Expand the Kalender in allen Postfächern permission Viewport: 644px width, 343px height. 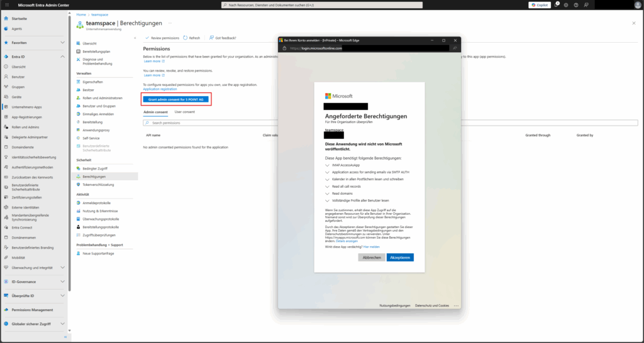327,179
